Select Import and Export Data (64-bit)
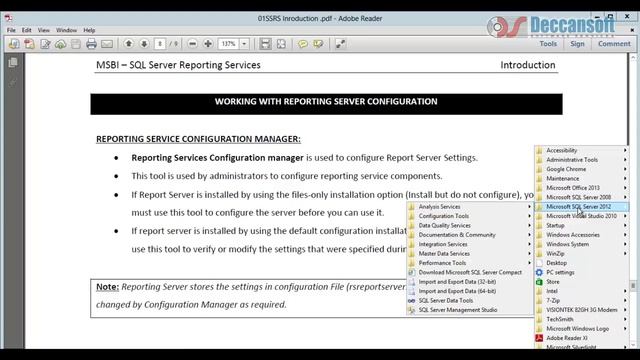The height and width of the screenshot is (360, 640). [x=470, y=291]
